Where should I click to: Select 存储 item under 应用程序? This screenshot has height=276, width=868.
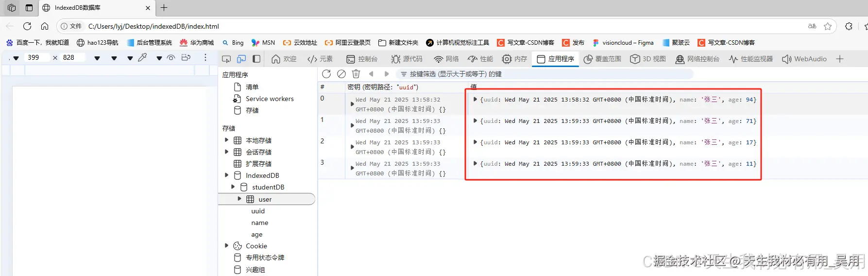252,110
